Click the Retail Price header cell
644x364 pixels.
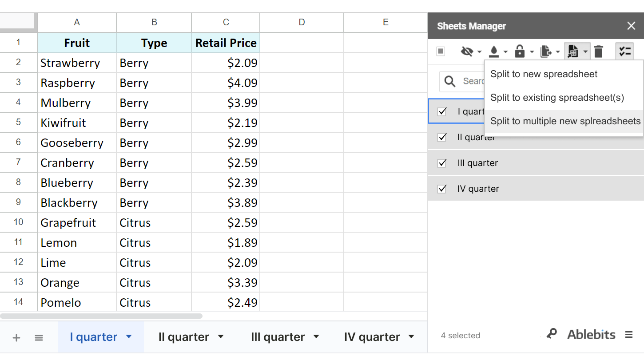point(226,43)
